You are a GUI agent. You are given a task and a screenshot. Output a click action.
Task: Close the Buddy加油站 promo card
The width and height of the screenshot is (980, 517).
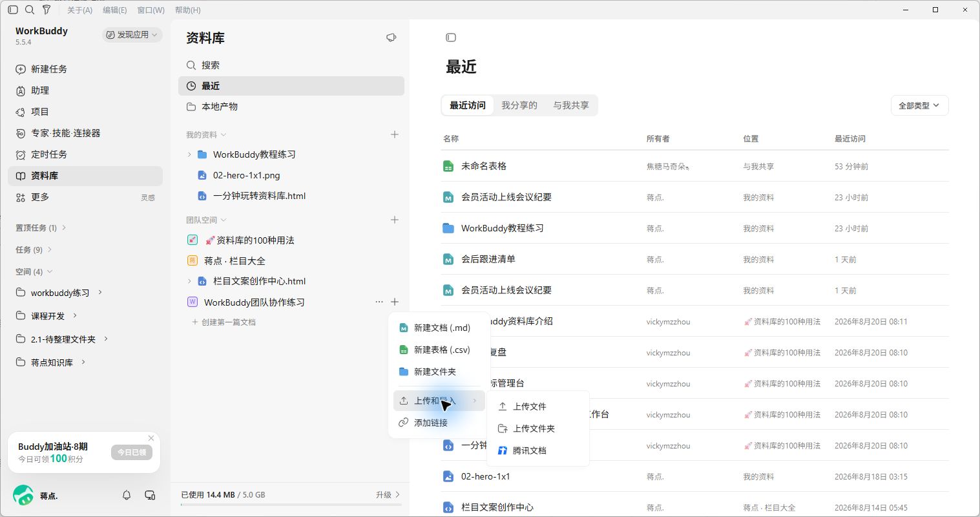click(x=151, y=438)
